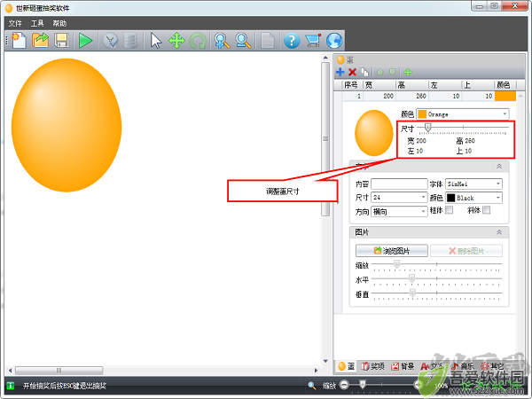Screen dimensions: 532x399
Task: Click the green rotate arrow tool
Action: 198,41
